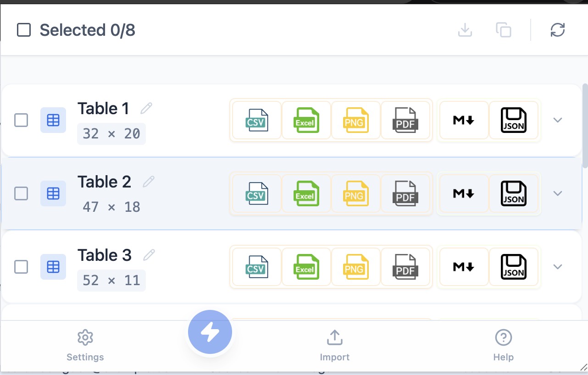This screenshot has height=375, width=588.
Task: Download Table 2 as PNG
Action: [356, 193]
